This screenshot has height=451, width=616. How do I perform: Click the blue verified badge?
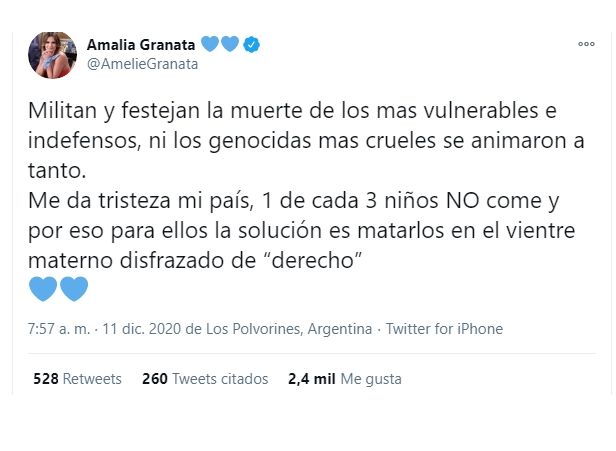coord(255,44)
